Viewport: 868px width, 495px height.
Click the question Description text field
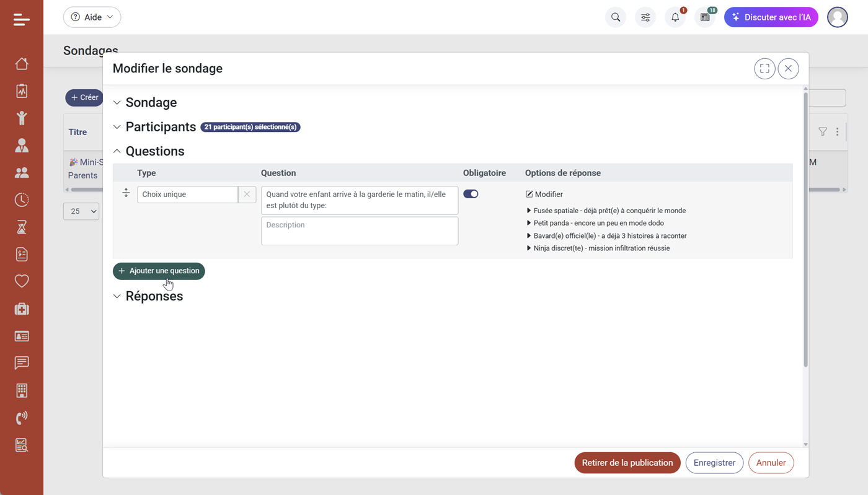359,230
